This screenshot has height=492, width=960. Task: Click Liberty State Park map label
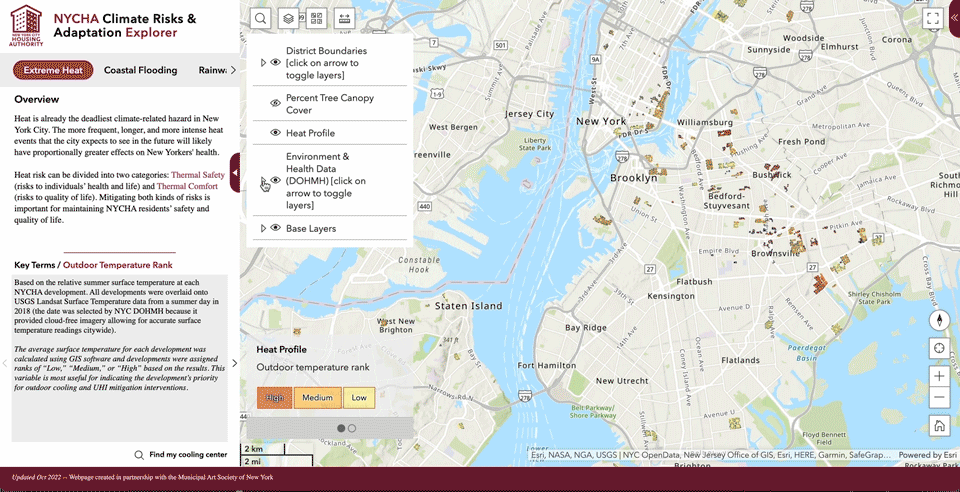535,144
